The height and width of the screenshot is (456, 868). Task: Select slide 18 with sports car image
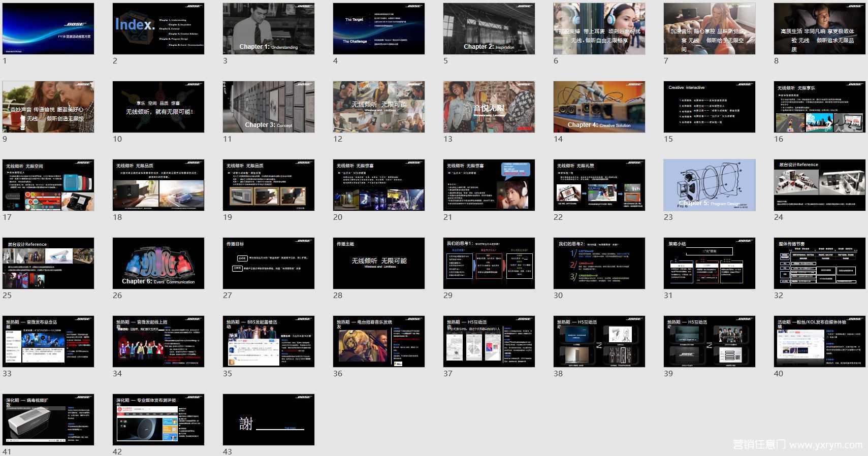tap(158, 185)
